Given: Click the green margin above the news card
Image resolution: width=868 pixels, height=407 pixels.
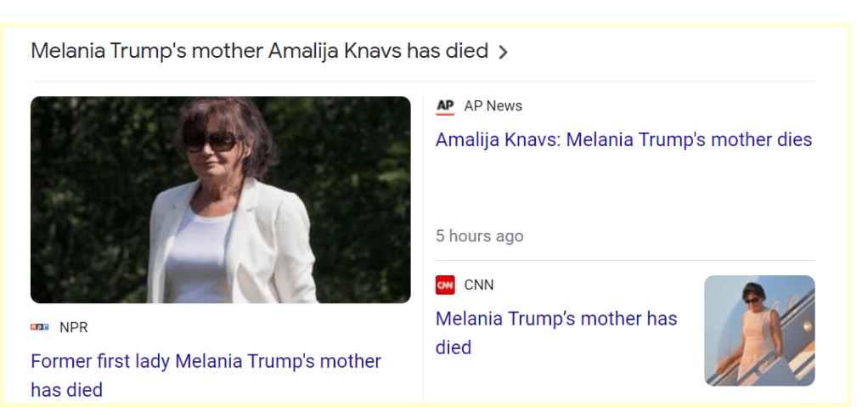Looking at the screenshot, I should click(x=425, y=10).
